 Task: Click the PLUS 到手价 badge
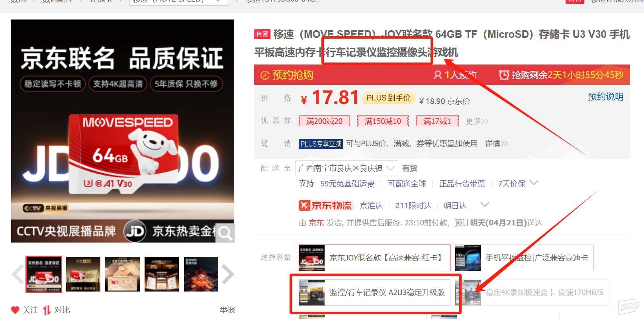coord(389,98)
